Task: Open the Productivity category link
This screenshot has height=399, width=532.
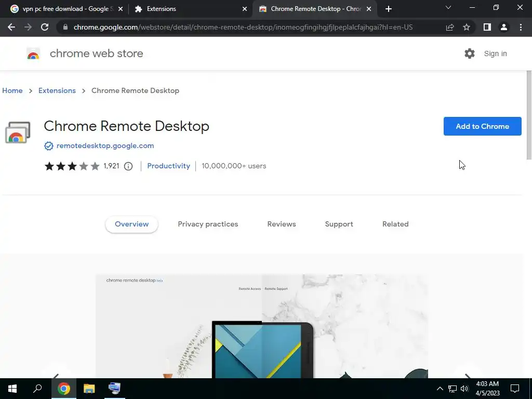Action: 169,166
